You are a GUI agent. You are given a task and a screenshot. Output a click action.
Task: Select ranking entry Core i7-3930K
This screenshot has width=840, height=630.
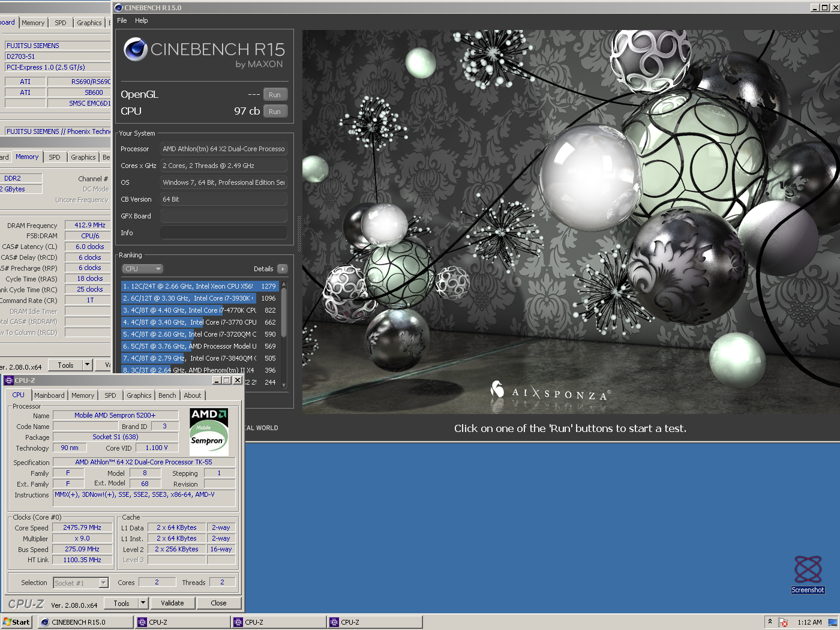tap(200, 298)
